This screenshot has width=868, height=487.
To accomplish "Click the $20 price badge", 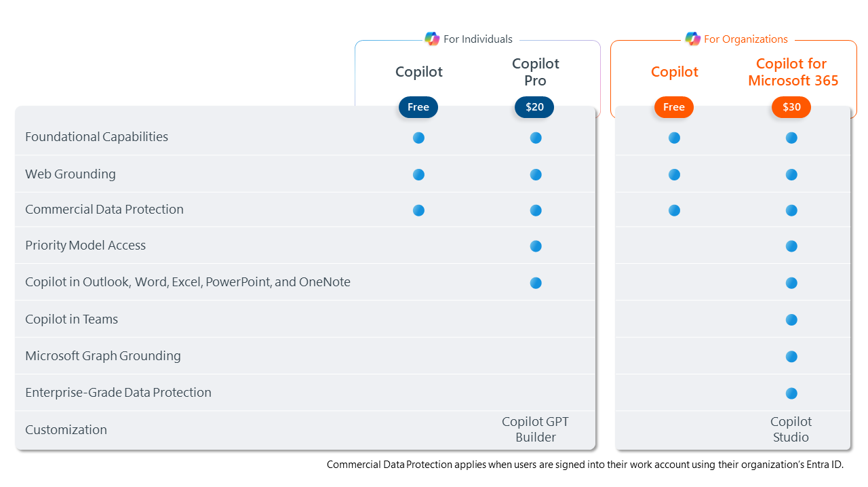I will pyautogui.click(x=534, y=107).
